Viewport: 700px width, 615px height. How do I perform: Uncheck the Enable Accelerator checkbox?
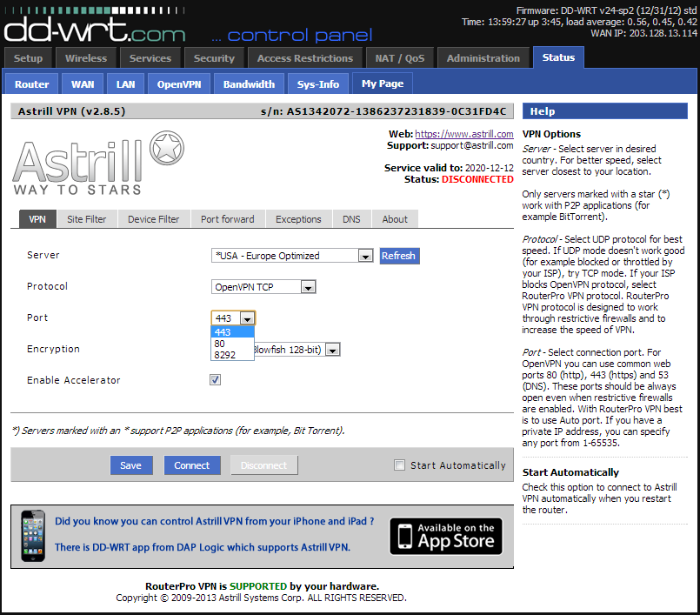tap(215, 379)
